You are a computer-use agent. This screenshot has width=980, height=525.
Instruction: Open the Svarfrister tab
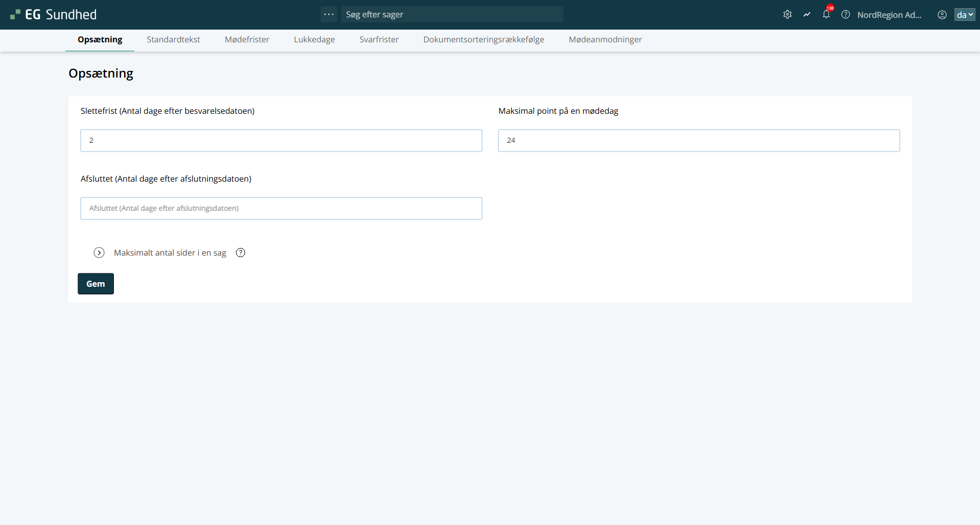(x=379, y=40)
